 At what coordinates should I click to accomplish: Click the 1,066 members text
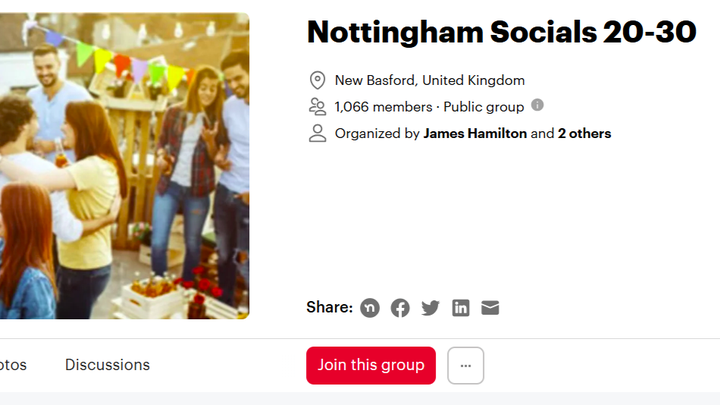384,107
